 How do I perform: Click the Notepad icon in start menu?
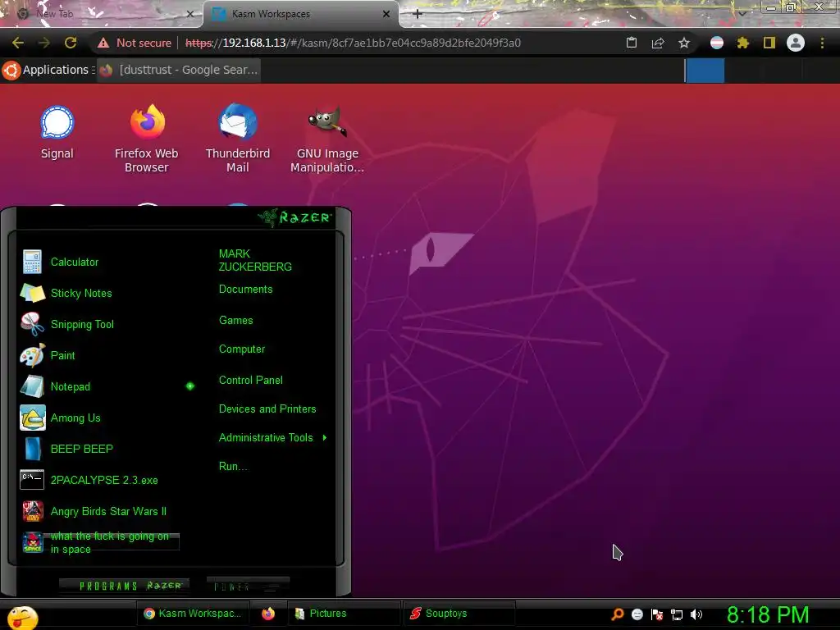pyautogui.click(x=32, y=386)
